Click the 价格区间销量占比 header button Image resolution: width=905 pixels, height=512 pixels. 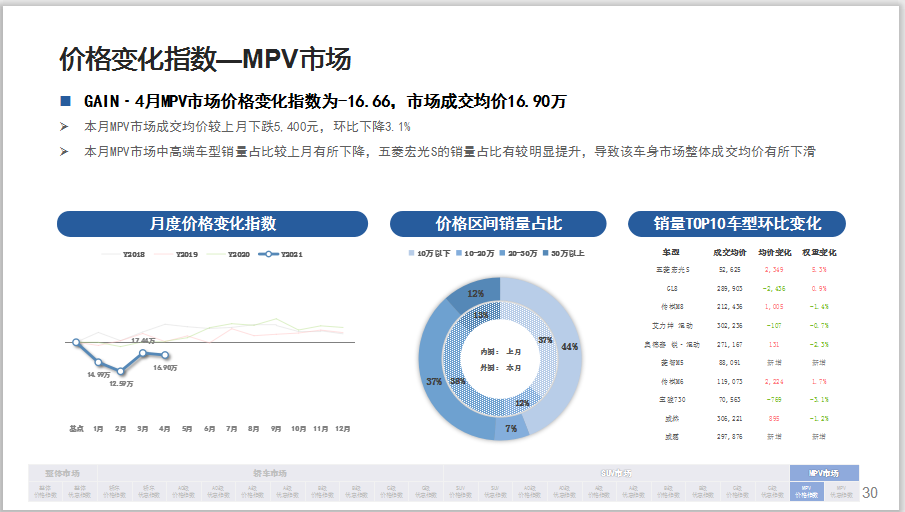(498, 224)
